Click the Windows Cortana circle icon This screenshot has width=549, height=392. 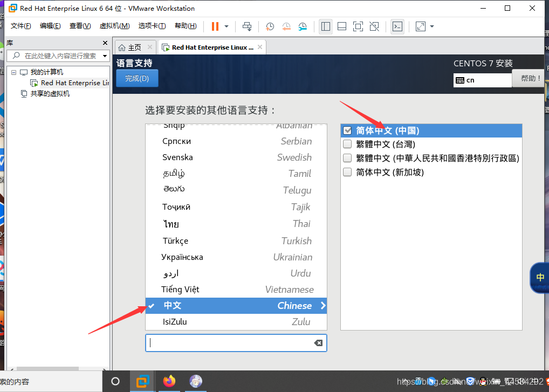[x=115, y=381]
